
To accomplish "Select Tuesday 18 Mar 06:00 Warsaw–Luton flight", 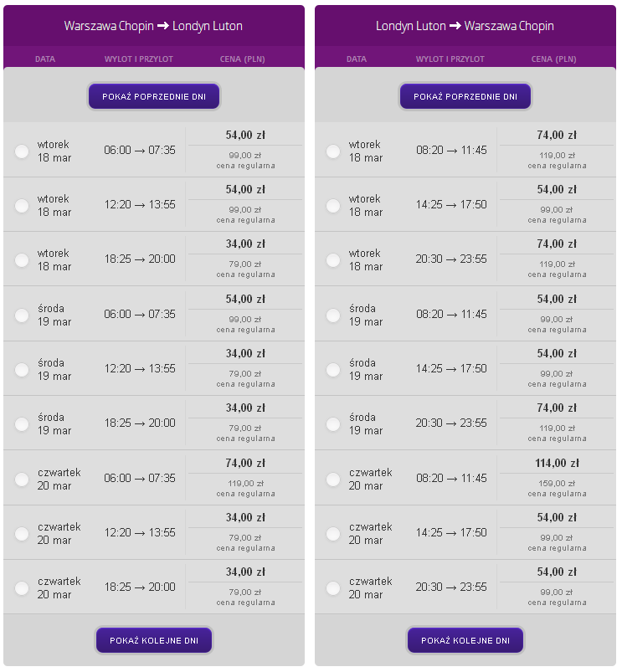I will click(x=22, y=151).
